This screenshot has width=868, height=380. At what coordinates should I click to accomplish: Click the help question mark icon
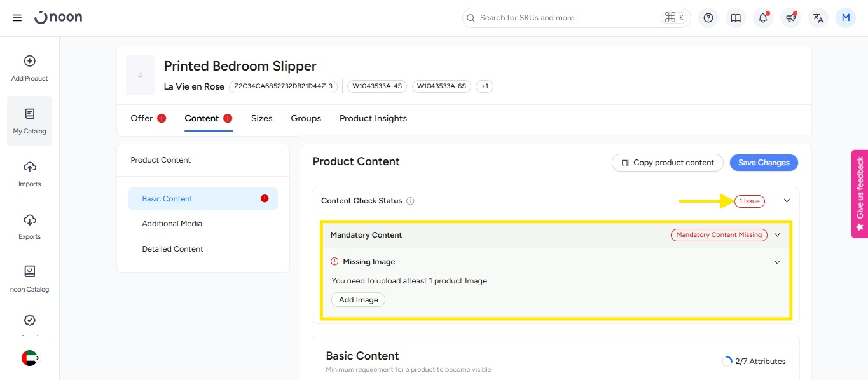pos(708,18)
